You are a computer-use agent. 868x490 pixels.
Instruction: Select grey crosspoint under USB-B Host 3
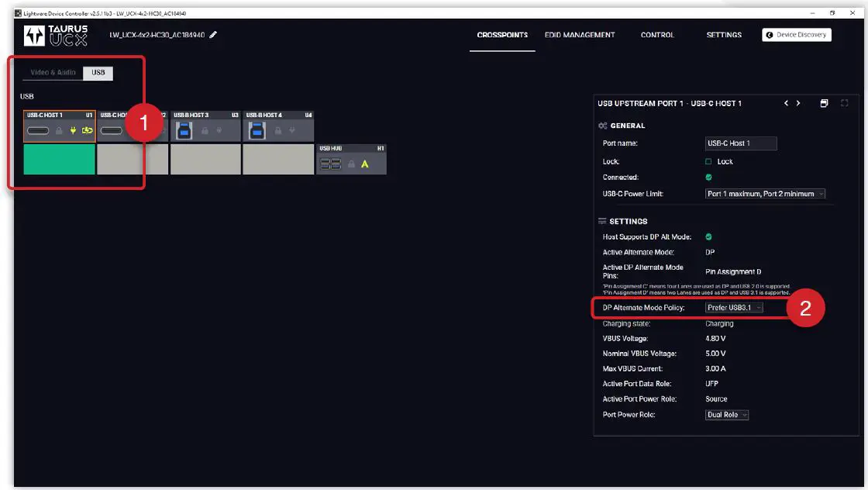point(205,160)
